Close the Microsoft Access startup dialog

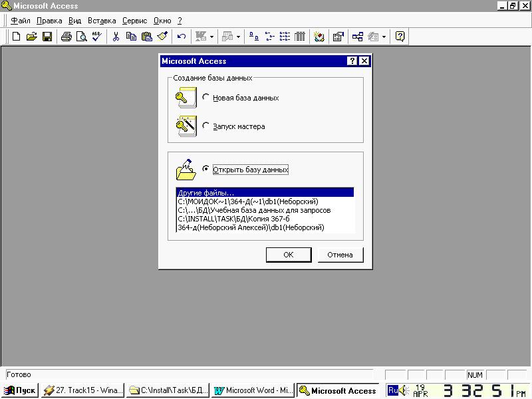click(364, 61)
